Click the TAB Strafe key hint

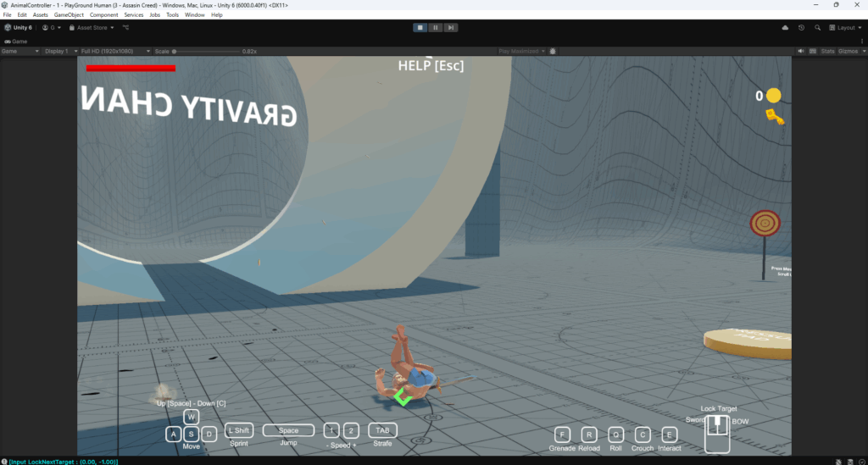tap(382, 430)
